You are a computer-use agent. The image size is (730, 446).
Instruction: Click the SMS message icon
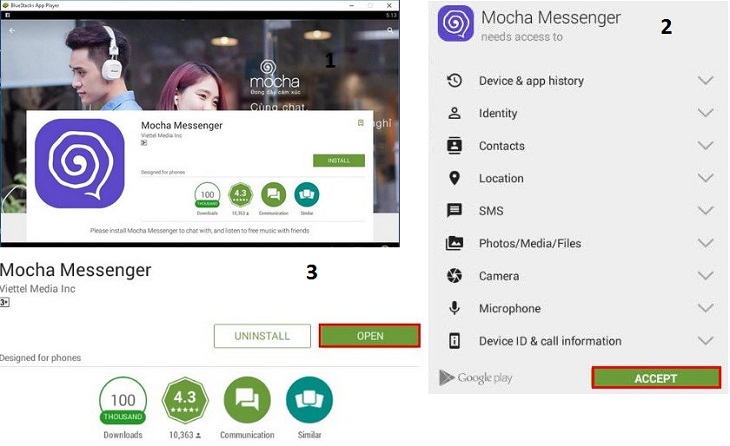(x=454, y=210)
